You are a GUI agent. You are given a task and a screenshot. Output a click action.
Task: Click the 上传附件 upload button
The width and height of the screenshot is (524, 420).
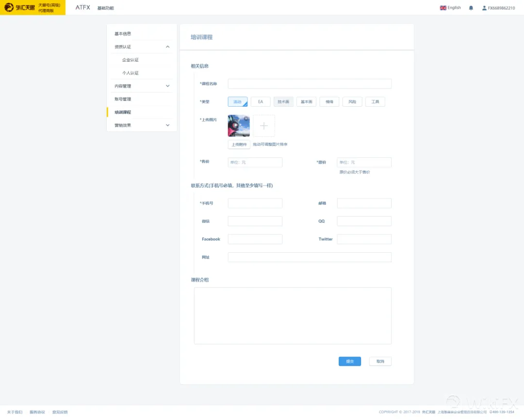click(x=239, y=145)
